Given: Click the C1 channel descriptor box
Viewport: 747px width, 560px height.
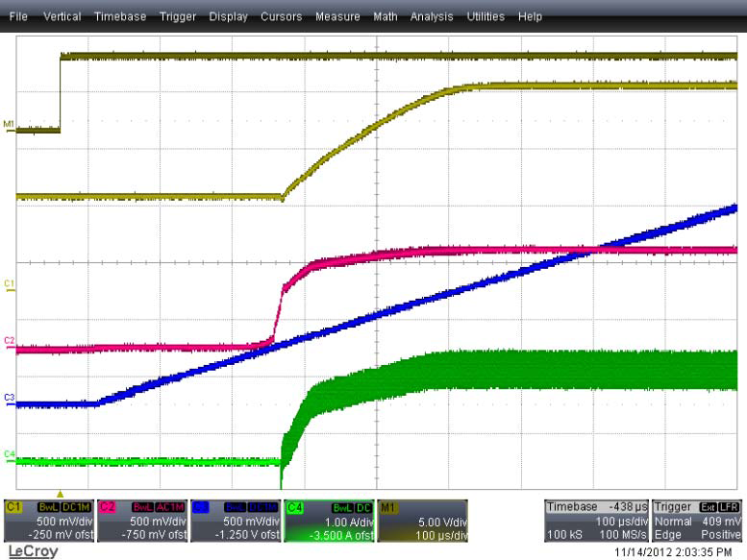Looking at the screenshot, I should click(48, 521).
